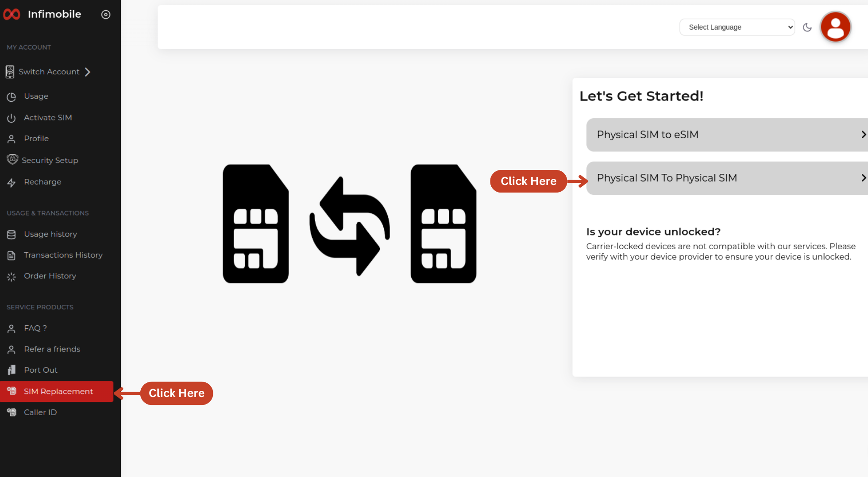
Task: Click the Usage history database icon
Action: tap(12, 235)
